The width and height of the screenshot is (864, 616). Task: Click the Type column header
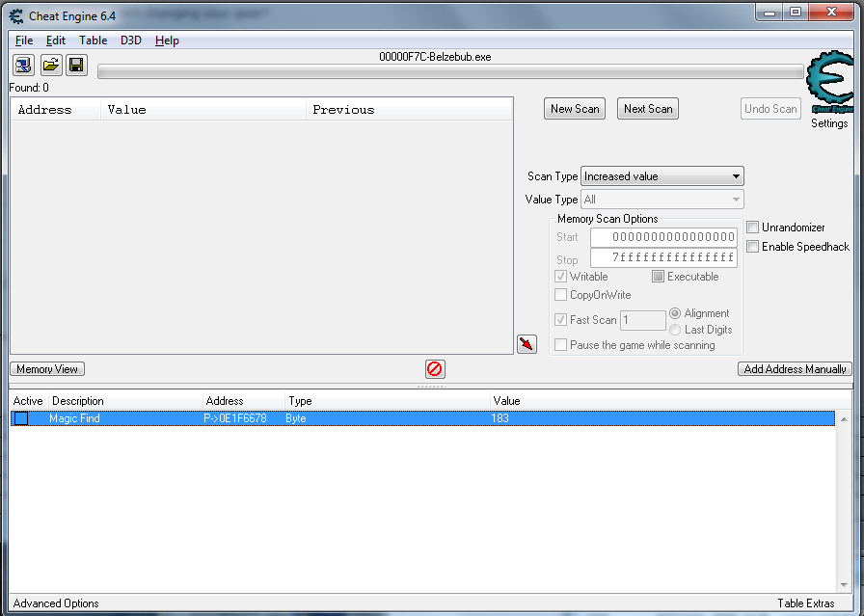(387, 401)
